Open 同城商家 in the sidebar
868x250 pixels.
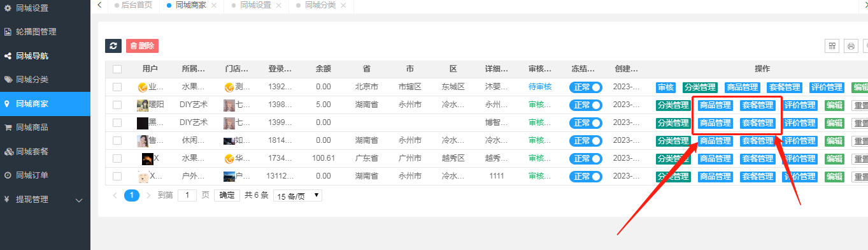[x=45, y=104]
